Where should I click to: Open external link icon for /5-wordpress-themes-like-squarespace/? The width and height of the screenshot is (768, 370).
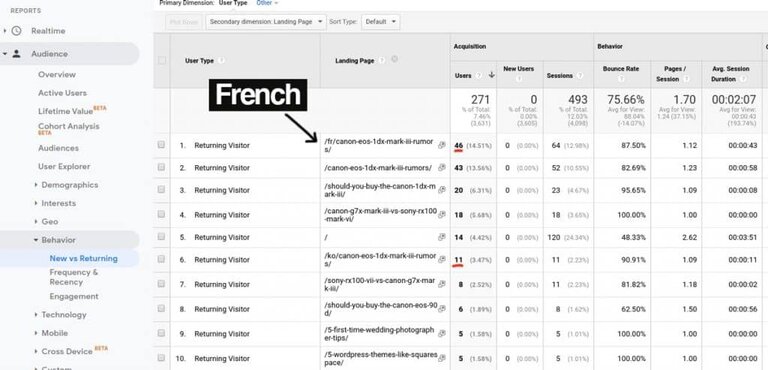point(441,358)
